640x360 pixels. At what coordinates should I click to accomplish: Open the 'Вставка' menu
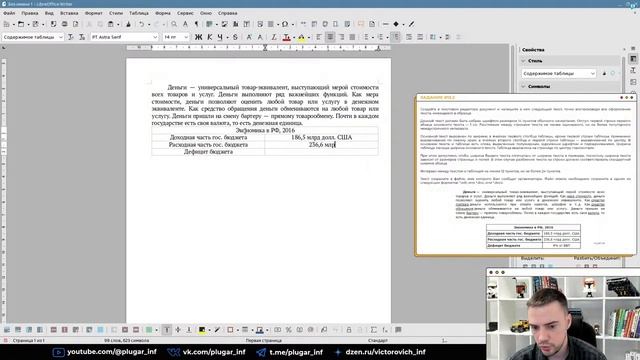tap(69, 13)
